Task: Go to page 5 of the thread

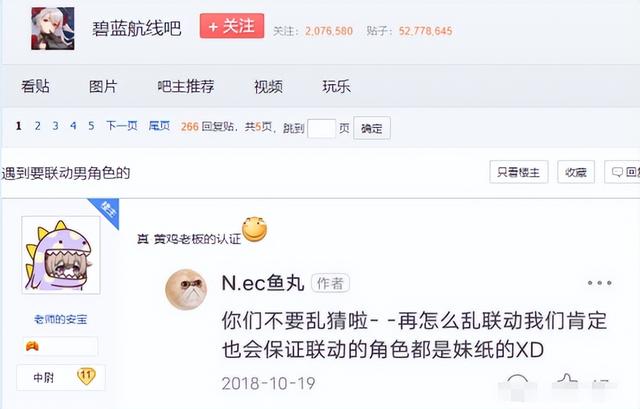Action: click(x=91, y=126)
